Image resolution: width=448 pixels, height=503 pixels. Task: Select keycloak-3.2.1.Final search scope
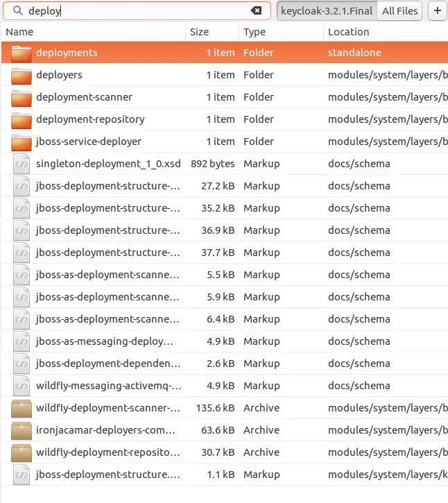(327, 10)
